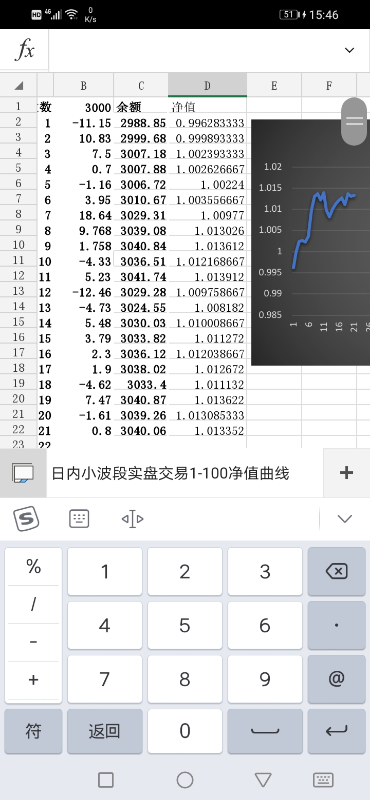This screenshot has width=370, height=800.
Task: Collapse the keyboard with down chevron
Action: click(345, 519)
